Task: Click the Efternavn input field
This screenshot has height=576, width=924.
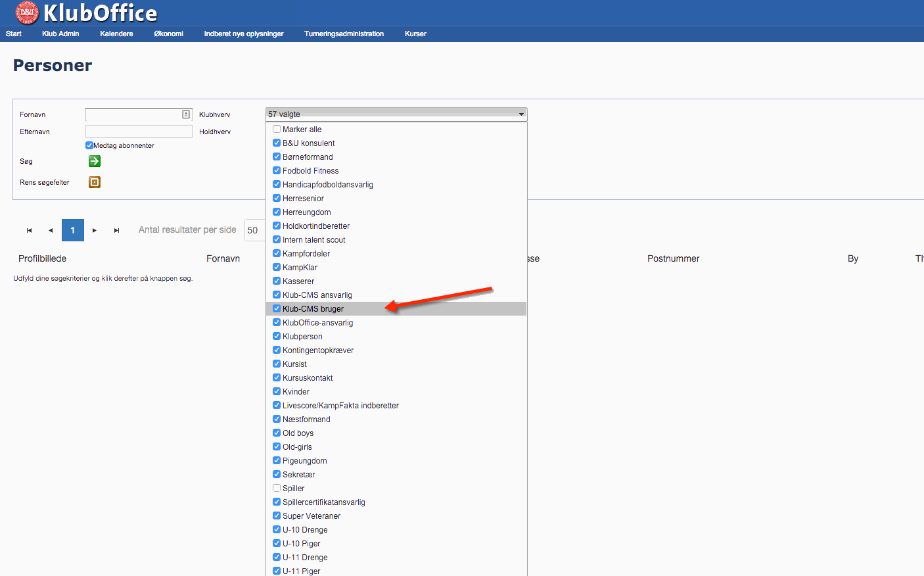Action: 139,132
